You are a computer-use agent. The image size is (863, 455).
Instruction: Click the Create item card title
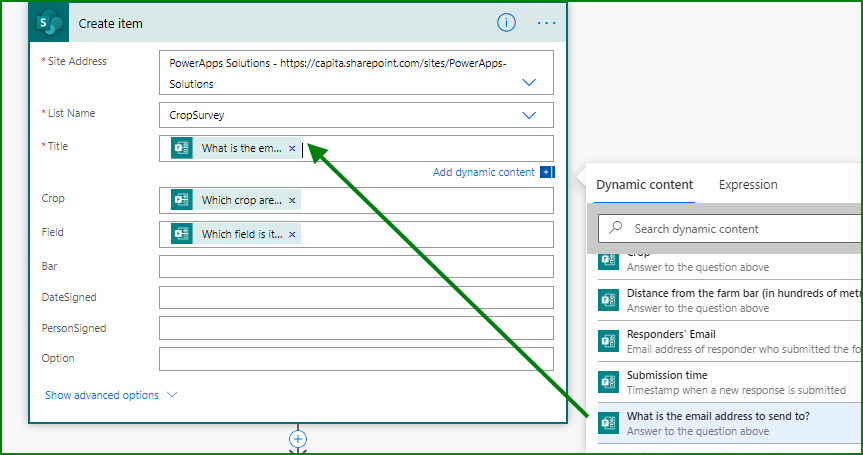click(111, 24)
